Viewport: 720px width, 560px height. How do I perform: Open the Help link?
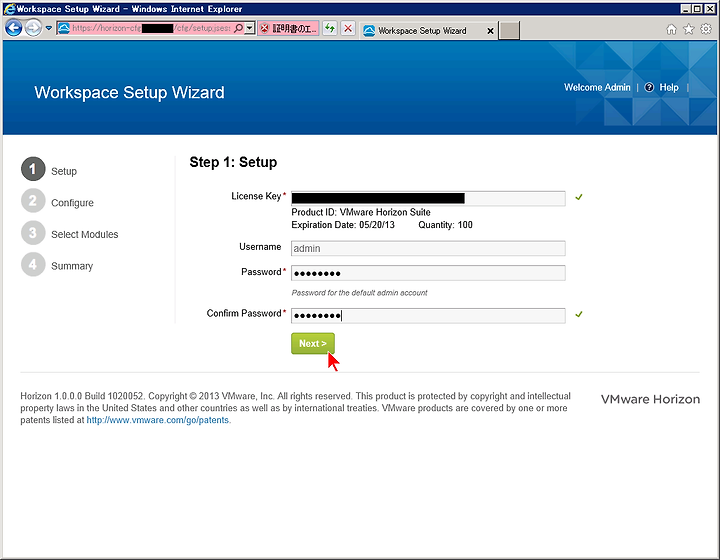click(669, 87)
